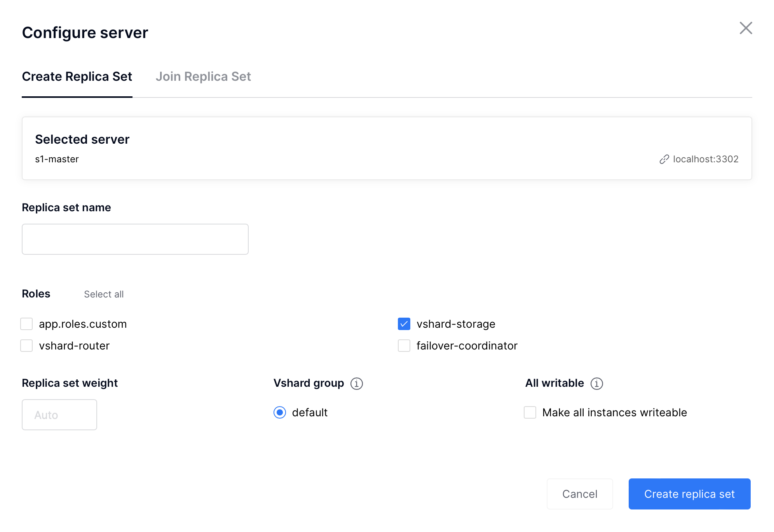The height and width of the screenshot is (532, 774).
Task: Switch to the Join Replica Set tab
Action: [x=203, y=76]
